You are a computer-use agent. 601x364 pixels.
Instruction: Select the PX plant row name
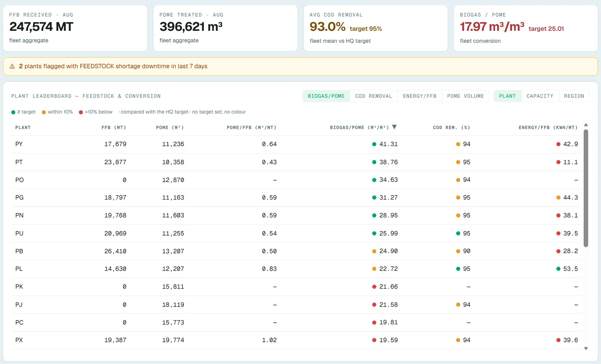pyautogui.click(x=19, y=340)
